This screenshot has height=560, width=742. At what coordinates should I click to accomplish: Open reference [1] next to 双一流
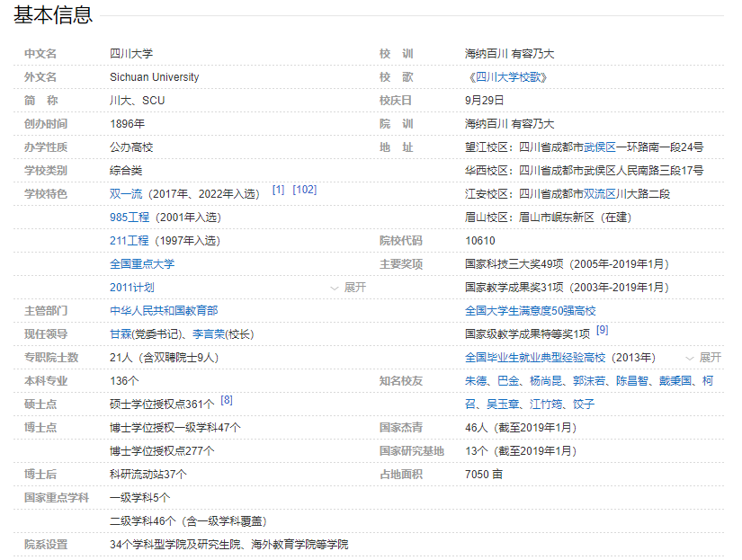coord(278,190)
